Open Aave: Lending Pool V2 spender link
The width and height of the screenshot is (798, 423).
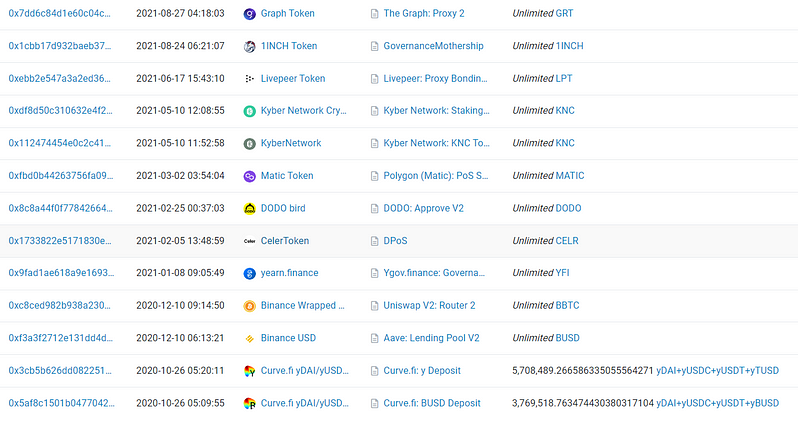[432, 338]
